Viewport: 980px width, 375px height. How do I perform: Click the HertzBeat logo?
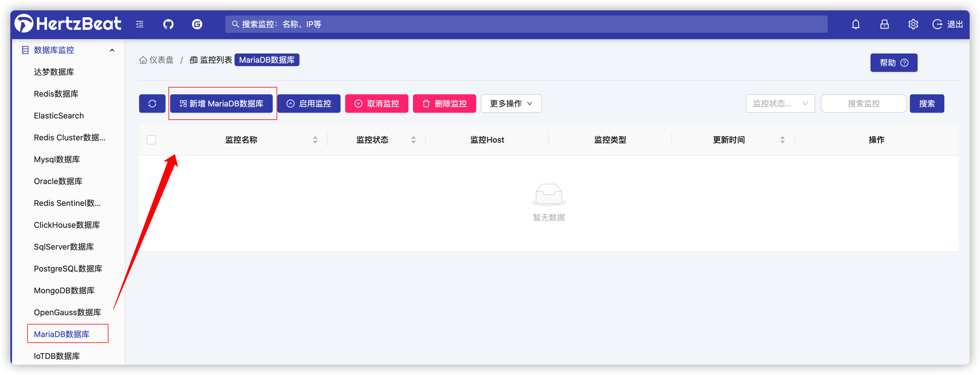tap(68, 24)
